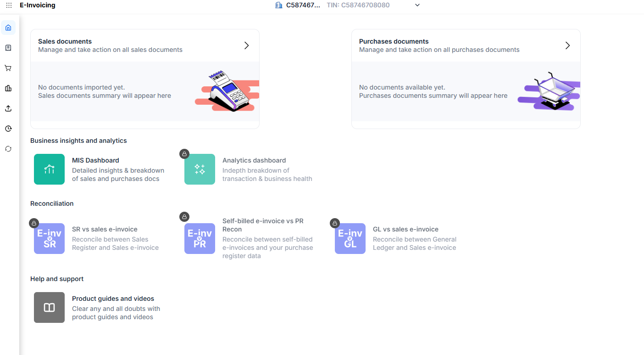Click the Product guides and videos title
The image size is (644, 355).
(113, 299)
